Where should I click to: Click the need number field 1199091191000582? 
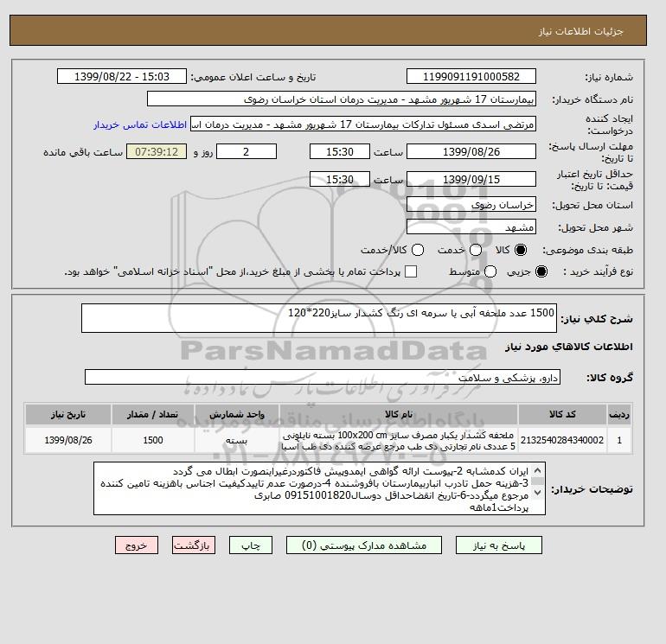coord(471,76)
